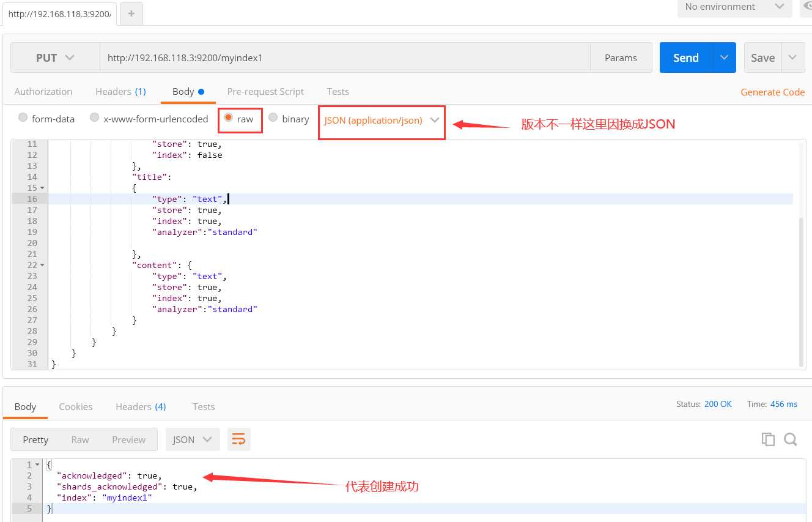Click the request URL input field
Viewport: 812px width, 522px height.
coord(345,58)
